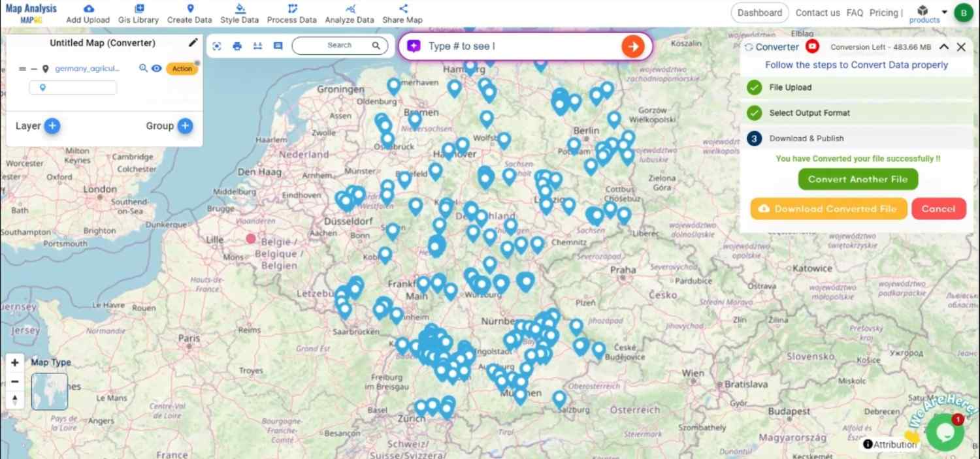This screenshot has height=459, width=980.
Task: Click the Map Analysis MAPOG logo
Action: click(31, 13)
